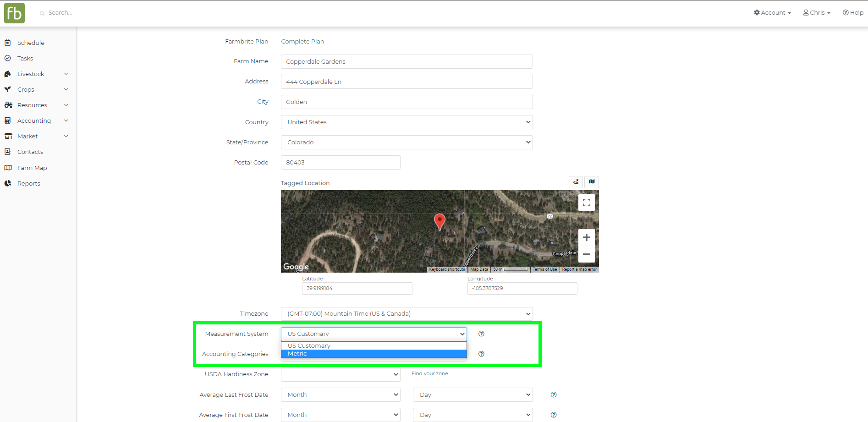868x422 pixels.
Task: Zoom out on the map
Action: coord(586,254)
